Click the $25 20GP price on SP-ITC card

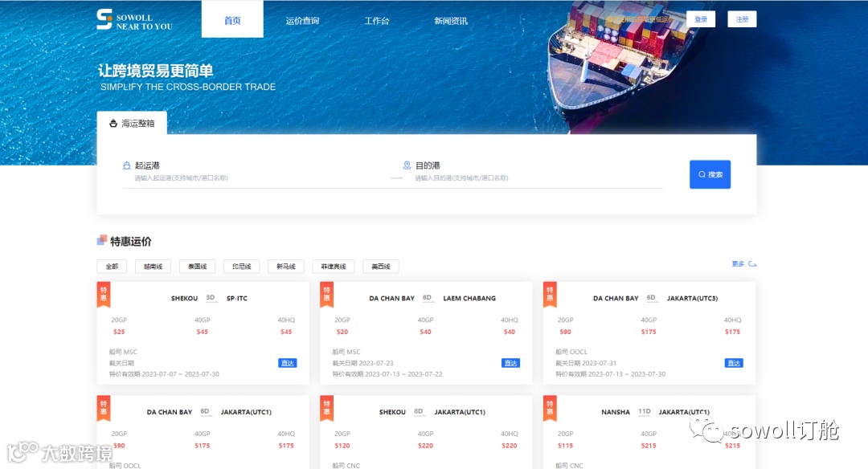click(119, 332)
